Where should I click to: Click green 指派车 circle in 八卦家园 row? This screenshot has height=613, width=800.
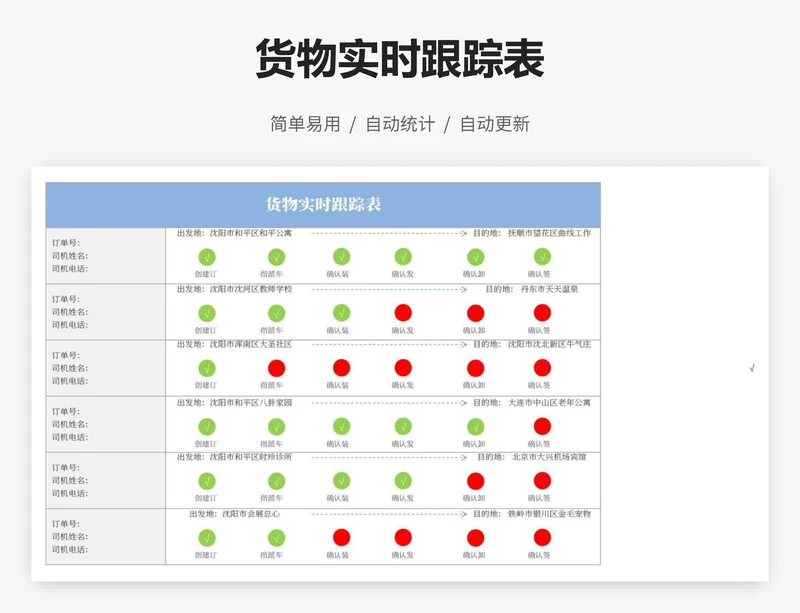277,426
